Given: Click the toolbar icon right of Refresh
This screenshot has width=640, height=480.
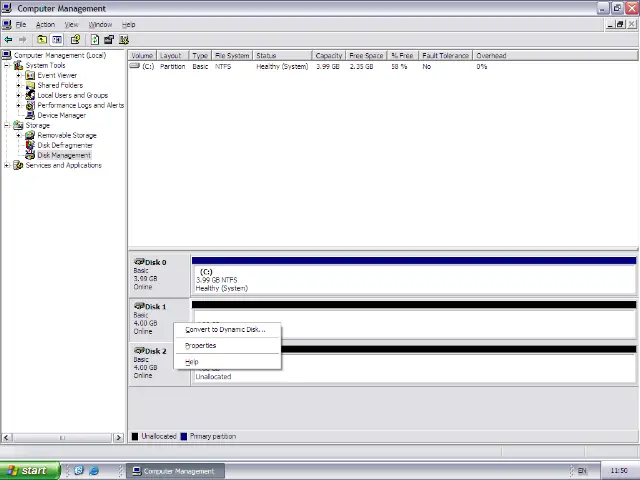Looking at the screenshot, I should (109, 40).
